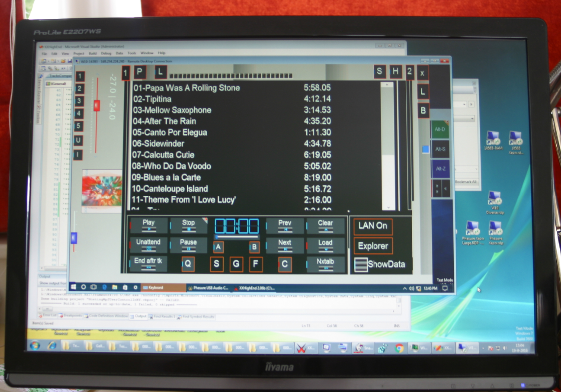The height and width of the screenshot is (392, 561).
Task: Click the Clear button
Action: [x=325, y=225]
